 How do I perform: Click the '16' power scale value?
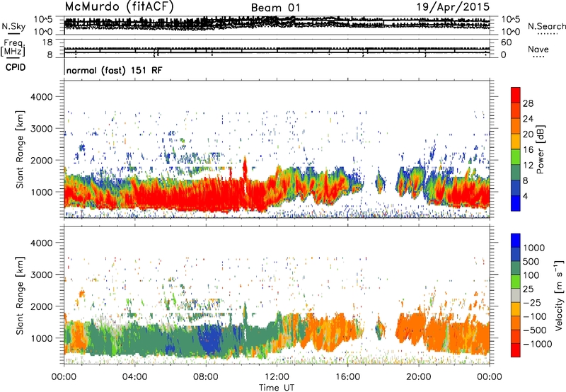pos(528,149)
